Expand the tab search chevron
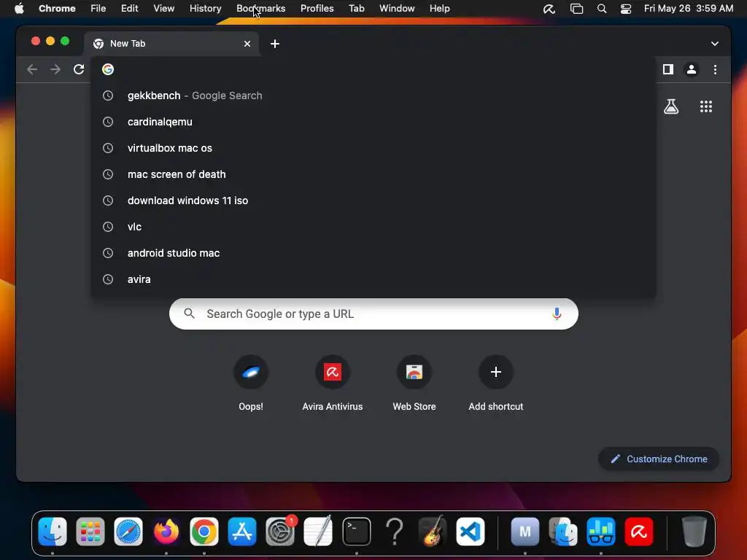747x560 pixels. coord(715,44)
